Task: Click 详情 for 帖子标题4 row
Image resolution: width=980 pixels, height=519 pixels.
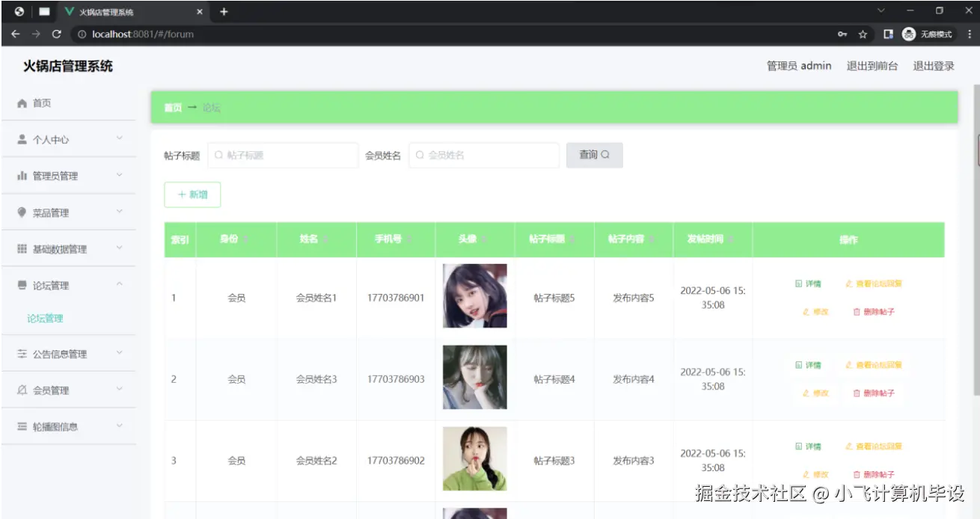Action: point(808,365)
